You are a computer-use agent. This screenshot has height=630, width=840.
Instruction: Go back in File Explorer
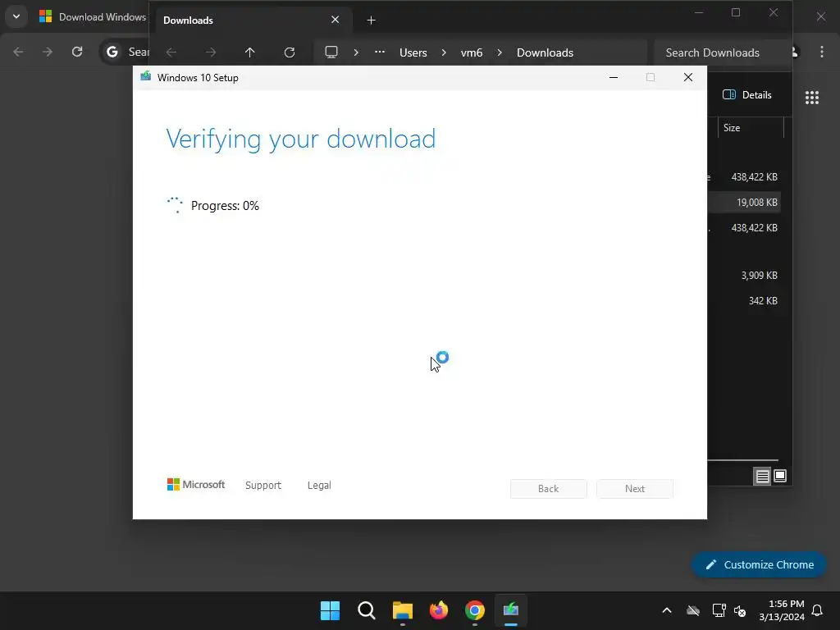[171, 52]
